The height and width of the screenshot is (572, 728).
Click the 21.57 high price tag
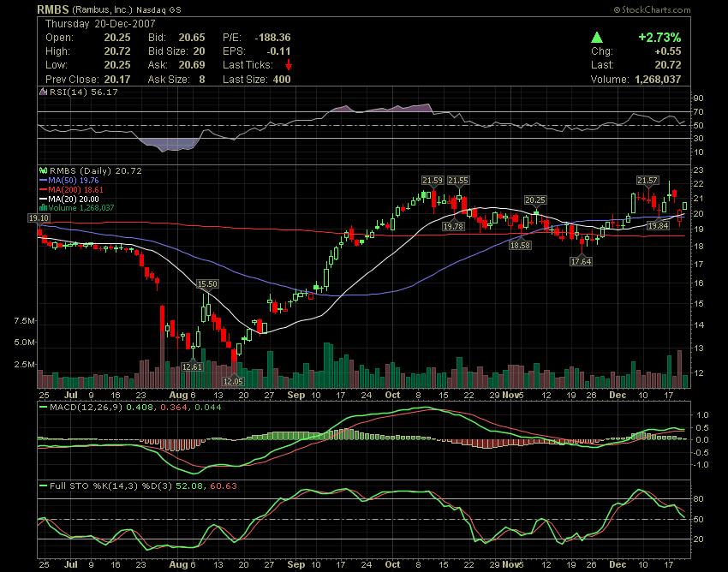(x=647, y=180)
